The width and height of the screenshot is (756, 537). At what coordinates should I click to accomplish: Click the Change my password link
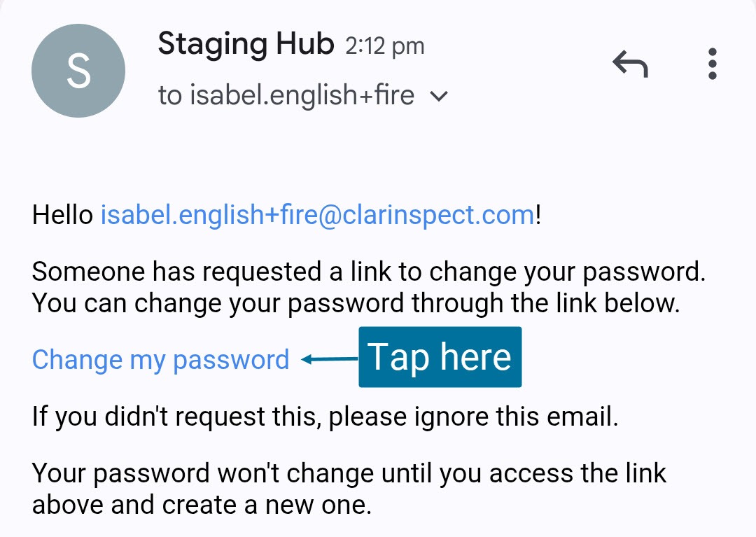point(160,360)
